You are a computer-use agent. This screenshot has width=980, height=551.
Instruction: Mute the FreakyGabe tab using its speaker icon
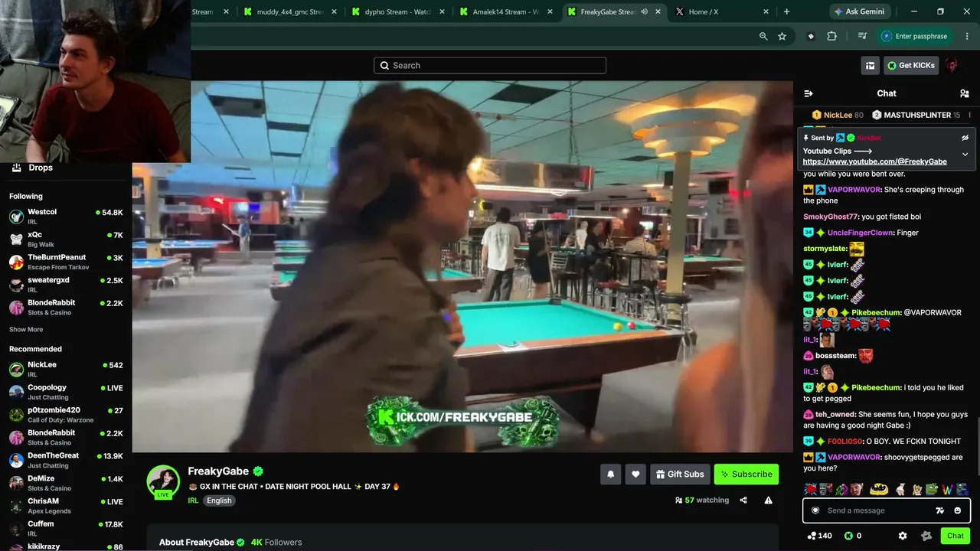pyautogui.click(x=644, y=11)
